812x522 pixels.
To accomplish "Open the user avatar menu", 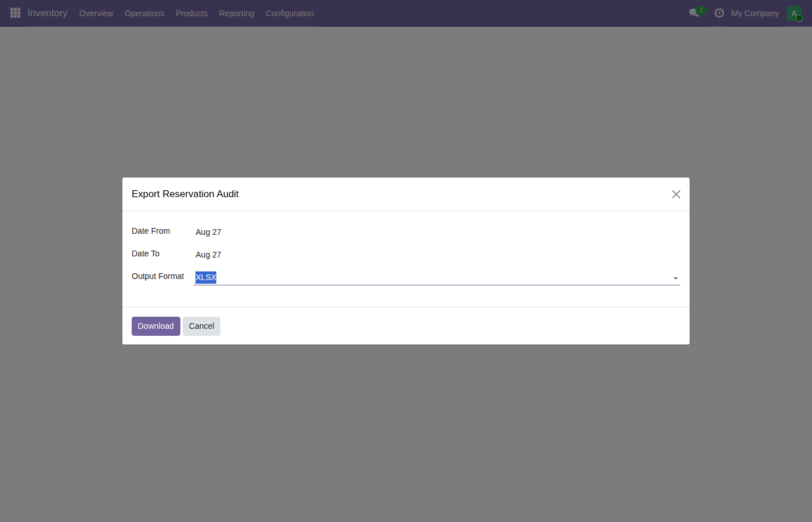I will (x=794, y=13).
